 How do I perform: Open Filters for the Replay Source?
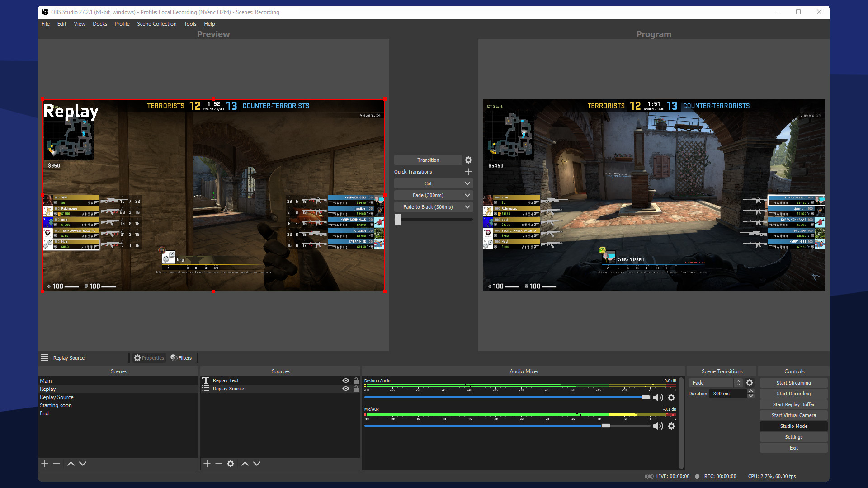click(181, 357)
